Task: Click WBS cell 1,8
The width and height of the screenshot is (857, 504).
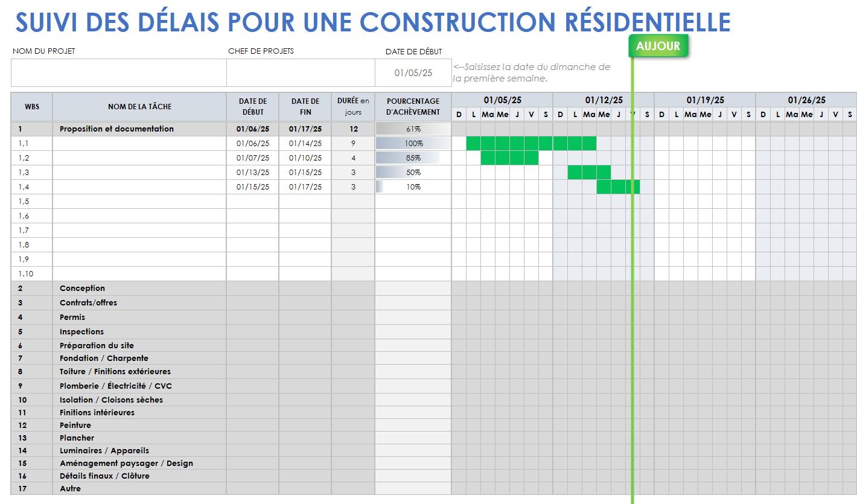Action: pyautogui.click(x=31, y=245)
